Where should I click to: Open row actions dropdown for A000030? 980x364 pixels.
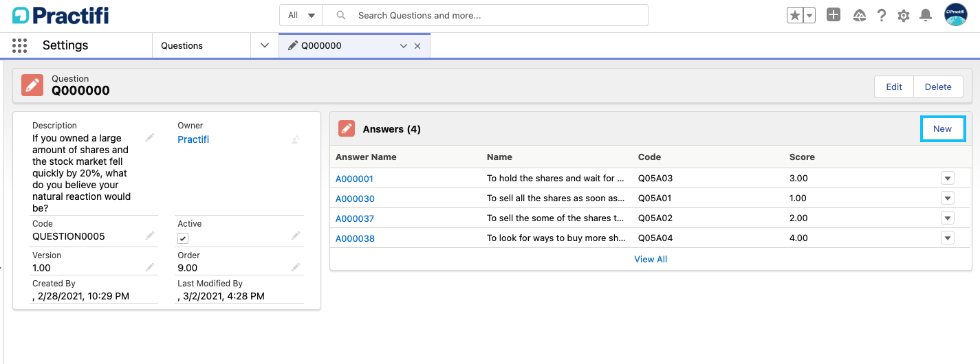coord(948,198)
